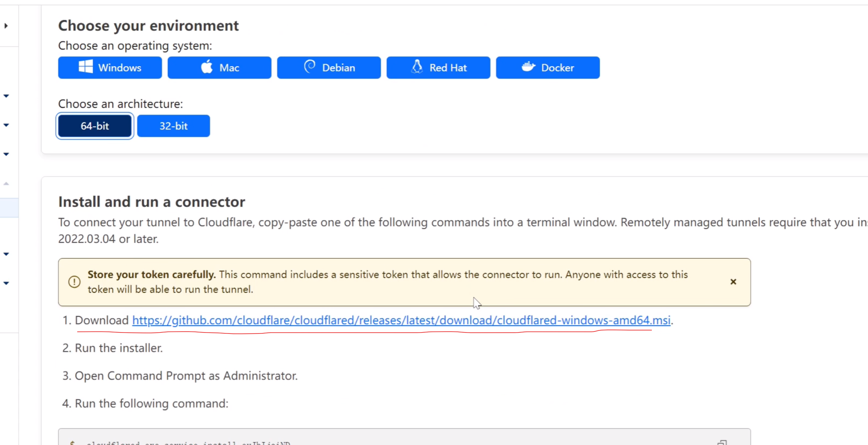
Task: Choose the Docker environment button
Action: [x=548, y=68]
